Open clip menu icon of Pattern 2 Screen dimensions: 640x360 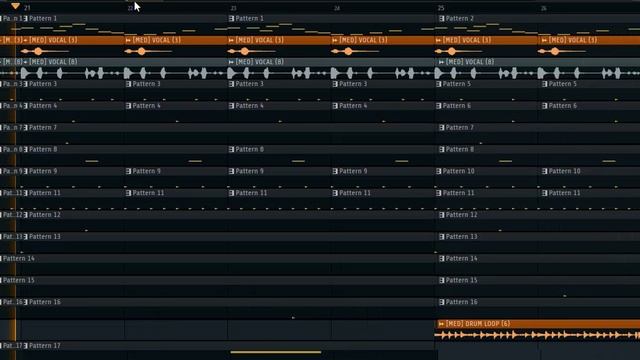click(441, 18)
